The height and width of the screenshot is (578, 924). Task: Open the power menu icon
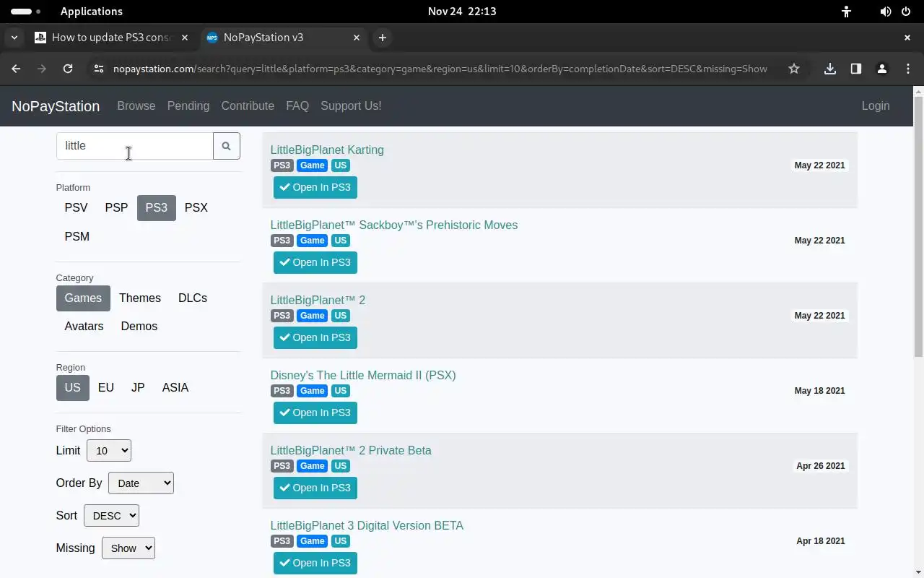tap(906, 12)
